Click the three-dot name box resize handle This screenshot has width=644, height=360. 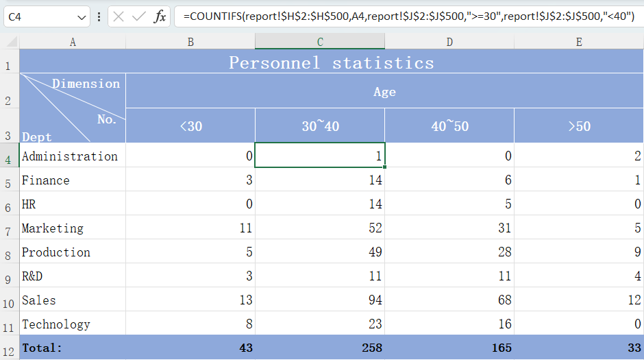[x=99, y=16]
